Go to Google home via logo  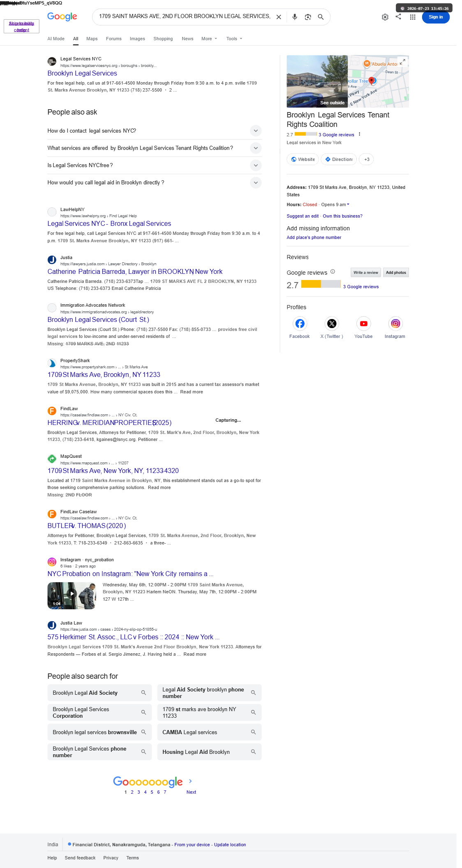point(62,16)
